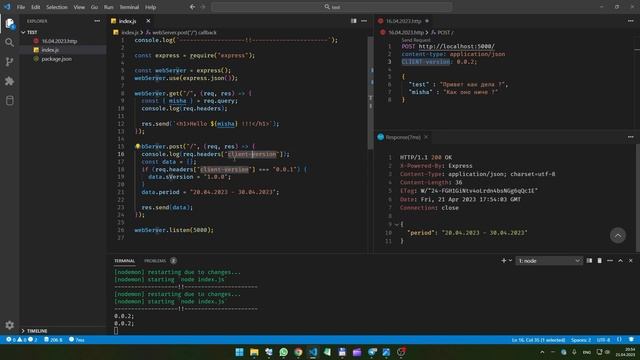Switch to index.js editor tab
The image size is (640, 360).
click(x=127, y=21)
